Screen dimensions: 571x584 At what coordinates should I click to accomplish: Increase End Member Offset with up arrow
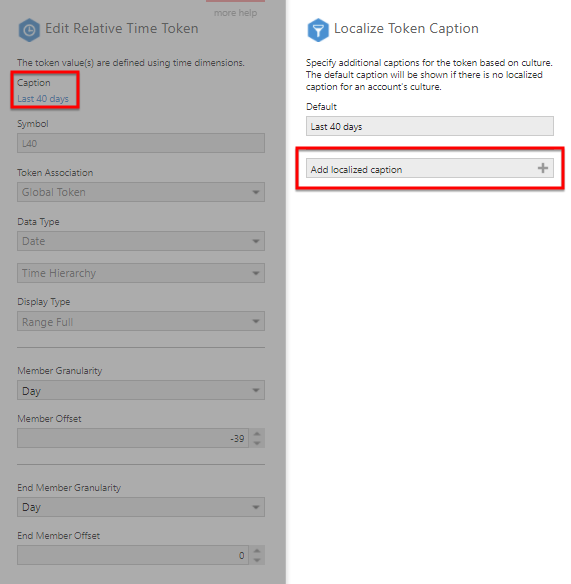(x=257, y=550)
